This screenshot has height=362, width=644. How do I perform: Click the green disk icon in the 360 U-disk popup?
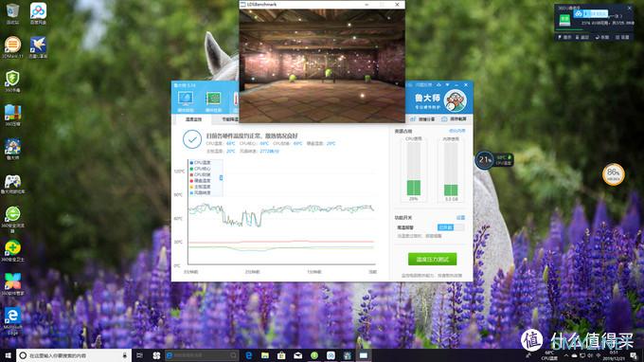[x=564, y=20]
